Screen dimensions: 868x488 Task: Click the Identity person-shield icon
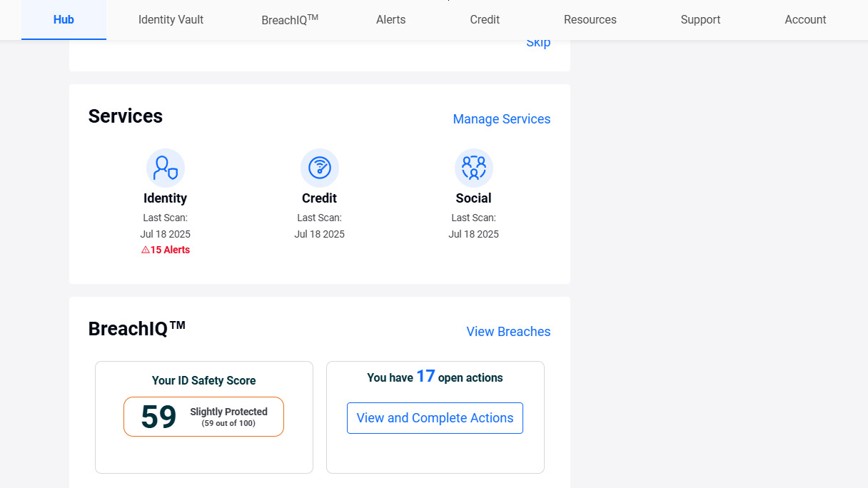(166, 168)
